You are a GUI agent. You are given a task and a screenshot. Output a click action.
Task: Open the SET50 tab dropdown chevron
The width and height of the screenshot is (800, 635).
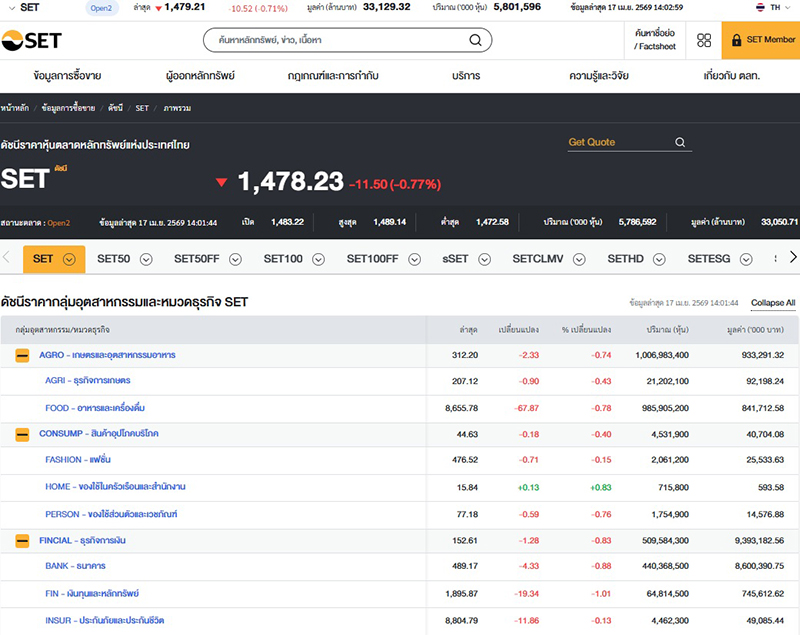(146, 259)
